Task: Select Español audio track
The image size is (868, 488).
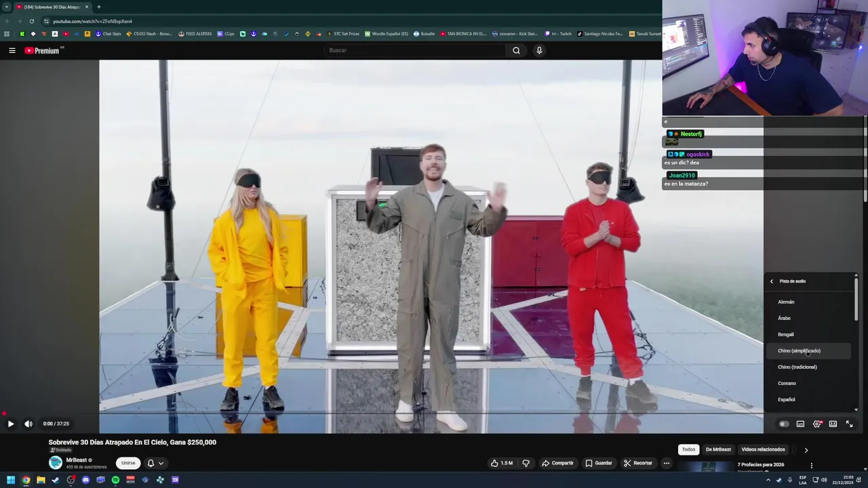Action: click(809, 399)
